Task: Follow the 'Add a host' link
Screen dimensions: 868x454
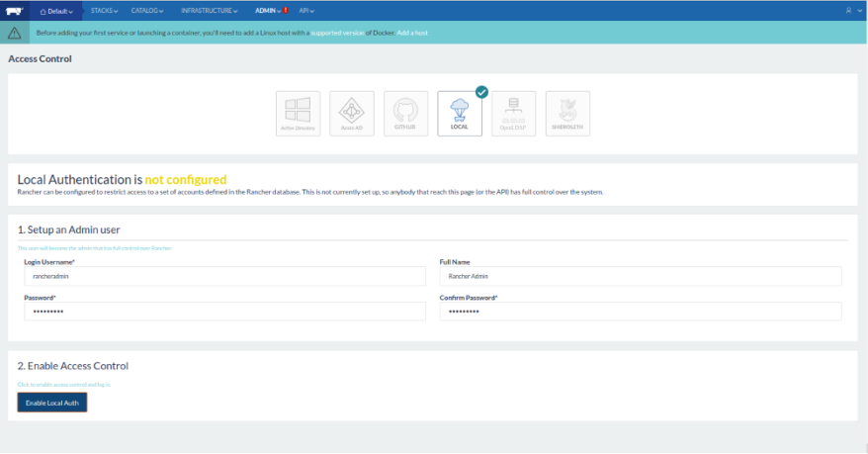Action: (412, 33)
